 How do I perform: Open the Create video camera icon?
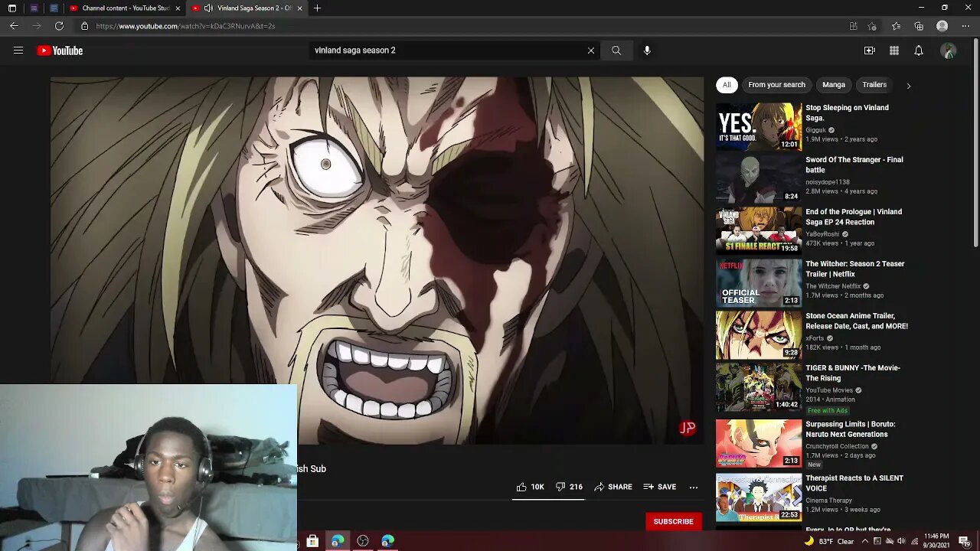870,51
